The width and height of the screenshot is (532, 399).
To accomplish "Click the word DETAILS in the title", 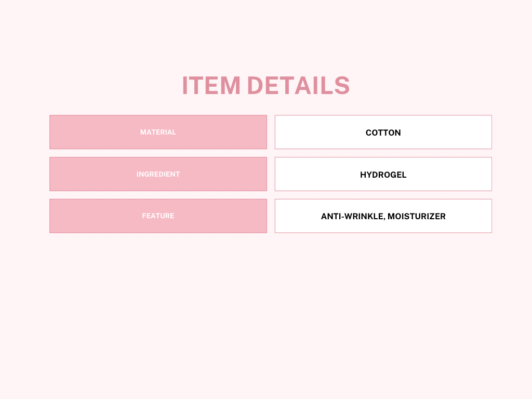I will pos(298,86).
